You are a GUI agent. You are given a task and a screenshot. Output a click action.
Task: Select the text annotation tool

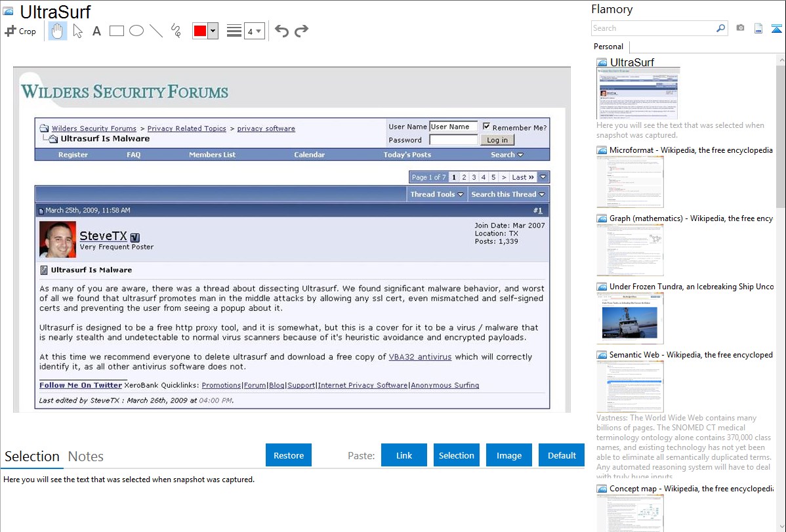96,31
